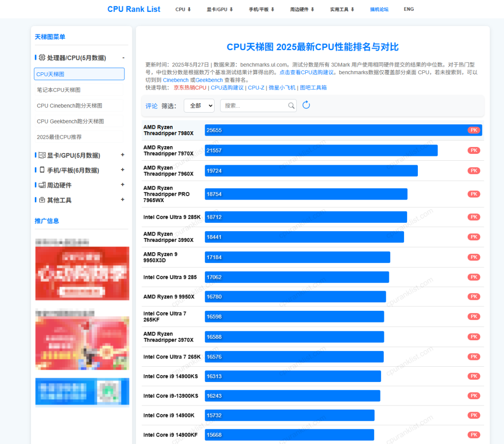Screen dimensions: 504x444
Task: Click the monitor icon beside 周边硬件
Action: coord(42,185)
